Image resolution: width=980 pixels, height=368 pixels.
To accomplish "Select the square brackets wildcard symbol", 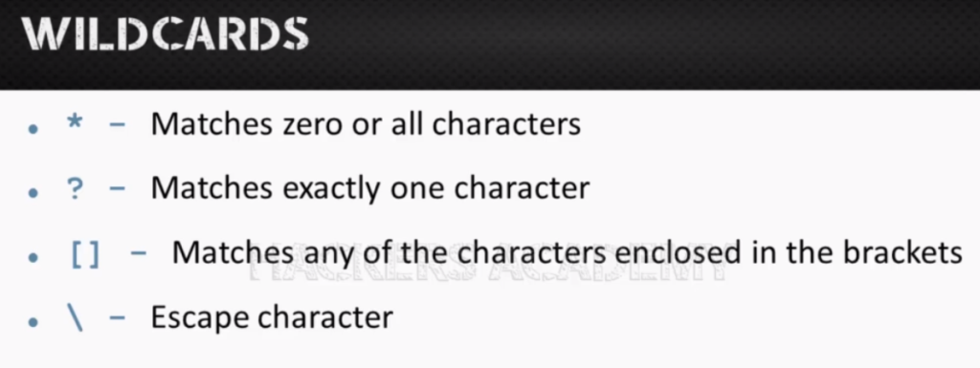I will (x=85, y=254).
